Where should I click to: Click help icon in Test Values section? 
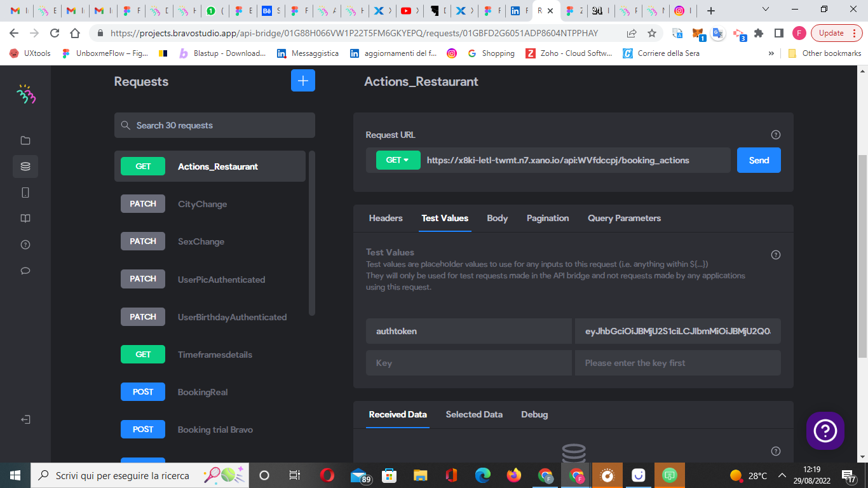[775, 255]
